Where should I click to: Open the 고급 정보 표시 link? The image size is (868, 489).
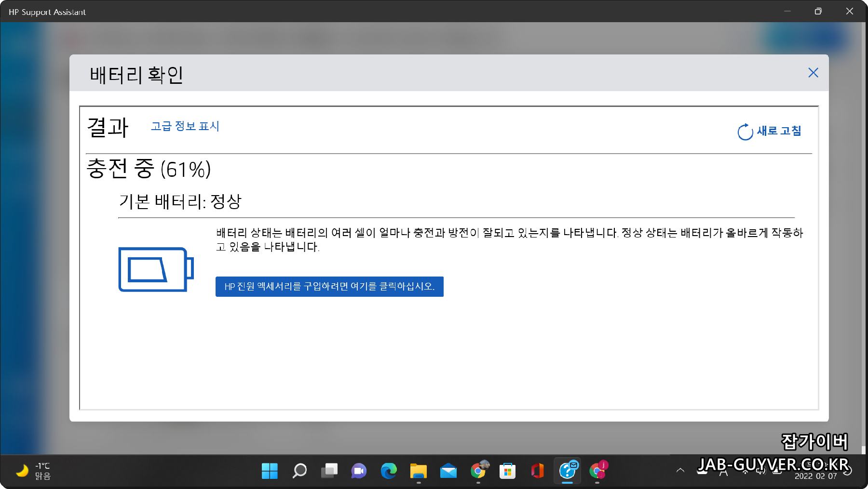coord(185,126)
